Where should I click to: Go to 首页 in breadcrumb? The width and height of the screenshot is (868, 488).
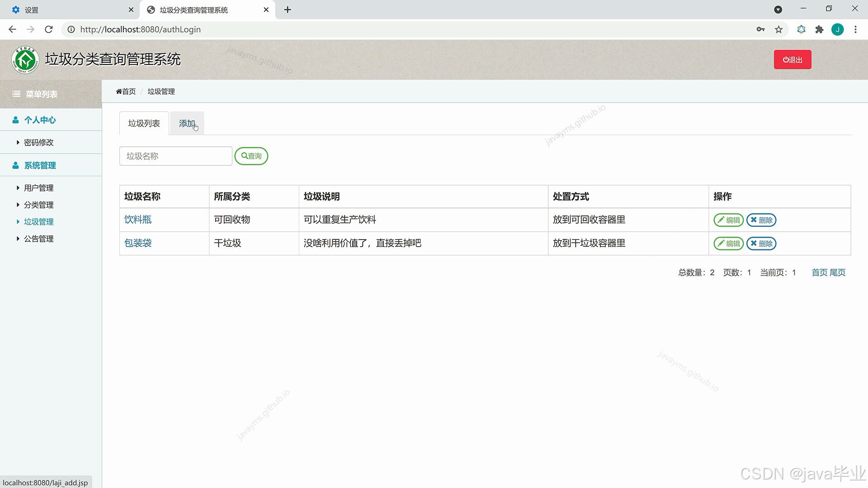126,91
